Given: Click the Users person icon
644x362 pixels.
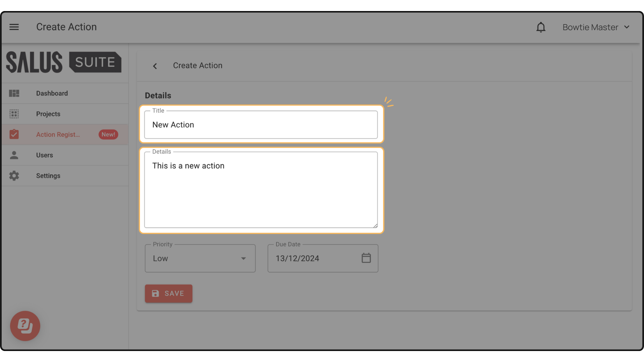Looking at the screenshot, I should pos(14,155).
